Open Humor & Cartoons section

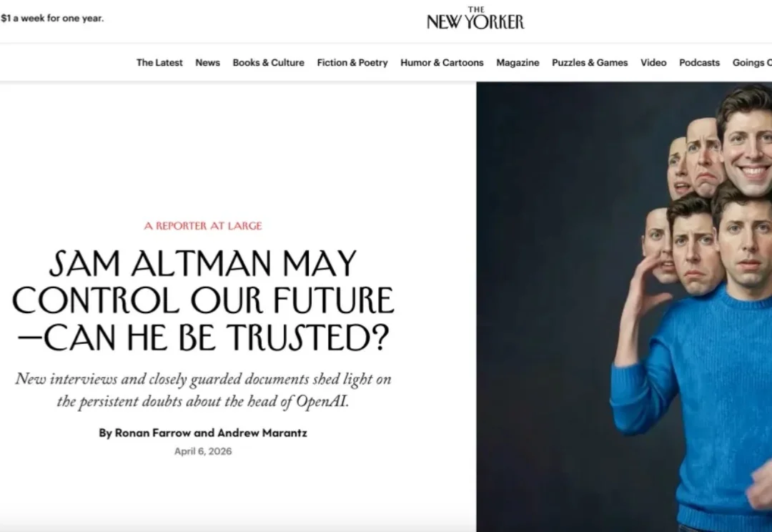point(442,62)
